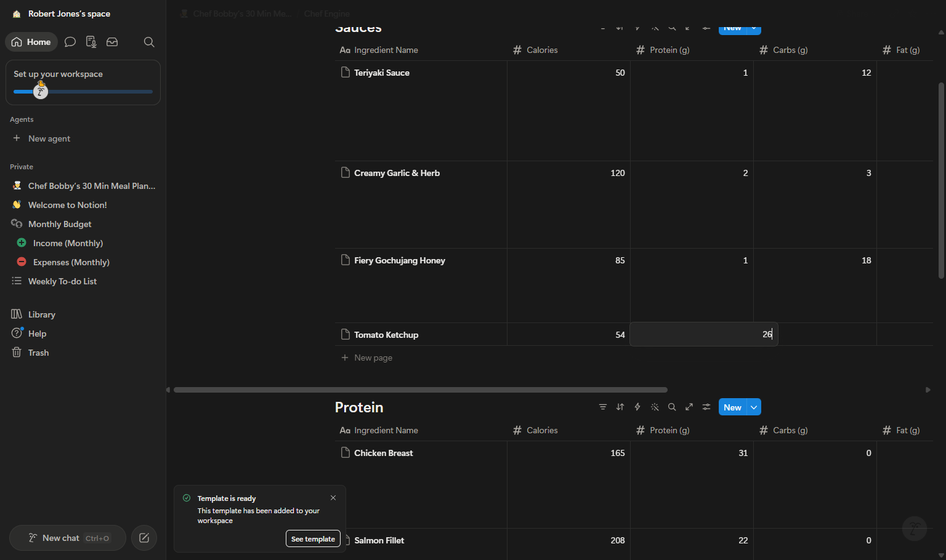Viewport: 946px width, 560px height.
Task: Open the Income (Monthly) page
Action: point(83,243)
